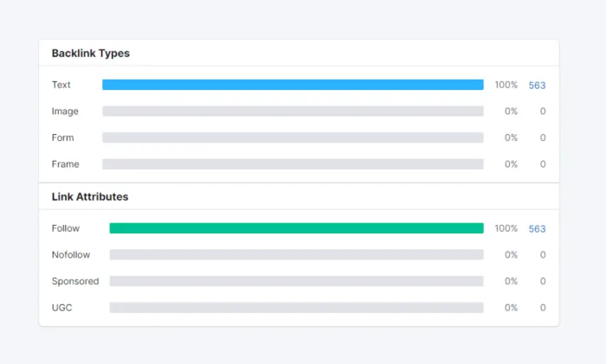606x364 pixels.
Task: Click the Image row label
Action: (65, 112)
